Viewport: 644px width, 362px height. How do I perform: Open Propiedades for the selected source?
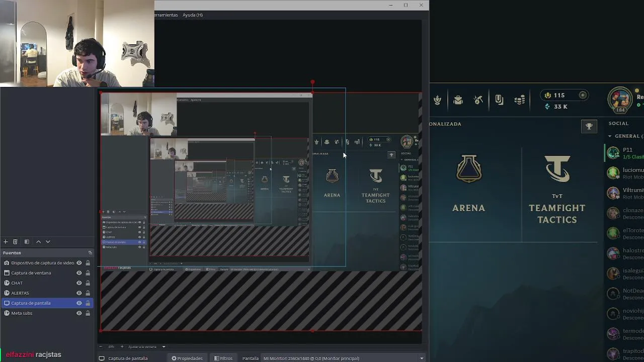[187, 358]
